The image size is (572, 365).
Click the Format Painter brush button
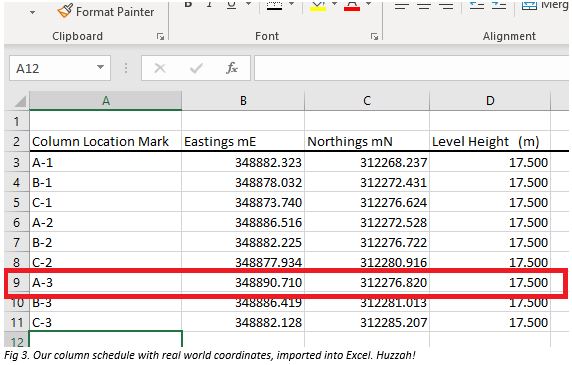(x=106, y=11)
